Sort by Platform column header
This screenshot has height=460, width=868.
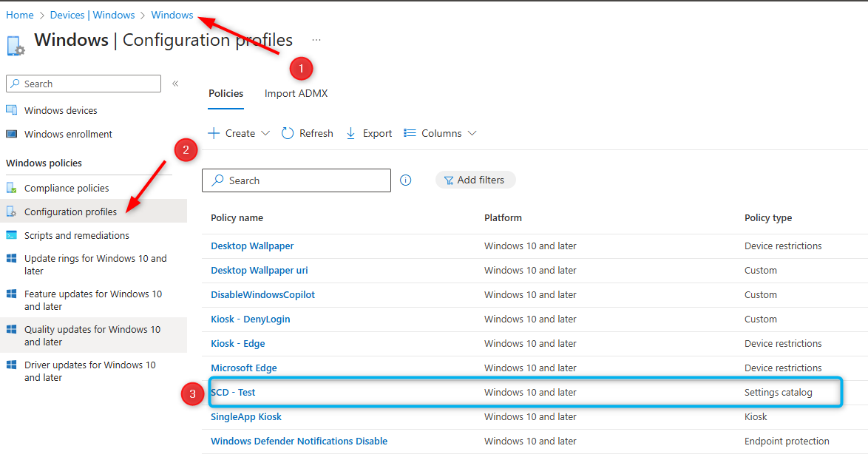[503, 217]
